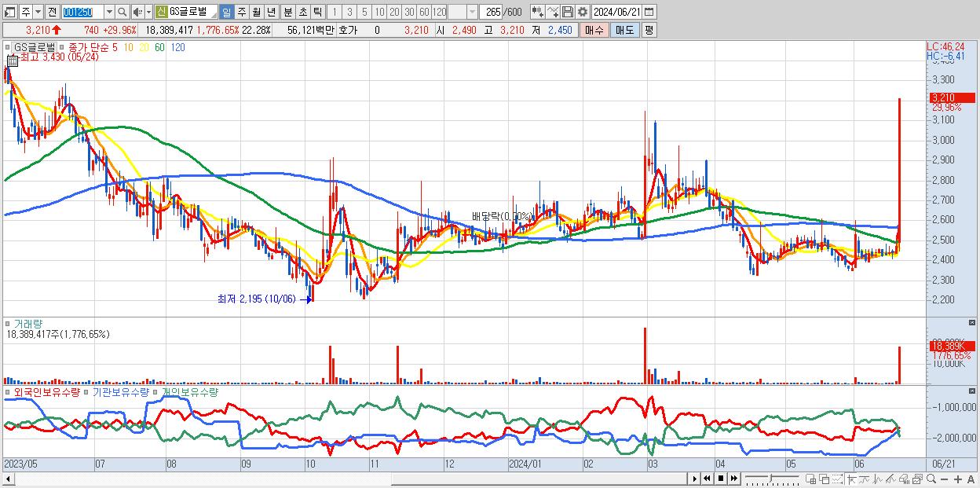Fast forward chart replay
Image resolution: width=980 pixels, height=488 pixels.
click(x=734, y=479)
